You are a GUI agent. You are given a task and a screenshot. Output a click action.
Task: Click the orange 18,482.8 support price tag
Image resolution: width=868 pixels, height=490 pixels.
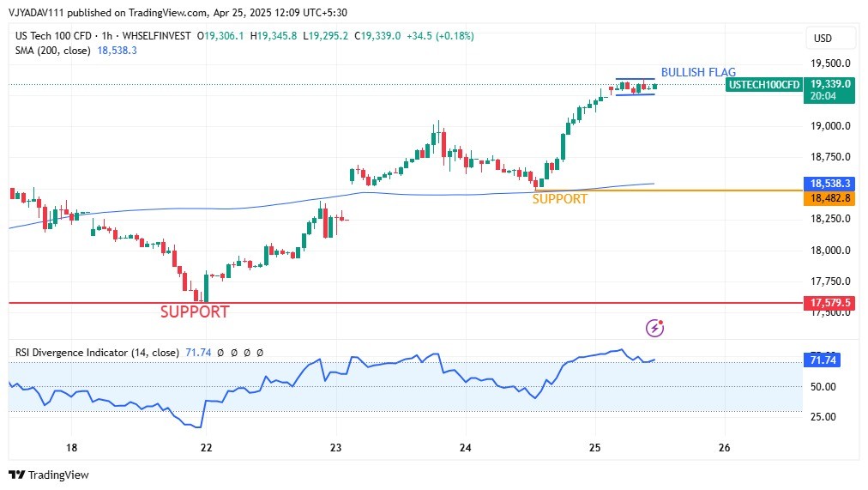tap(829, 198)
